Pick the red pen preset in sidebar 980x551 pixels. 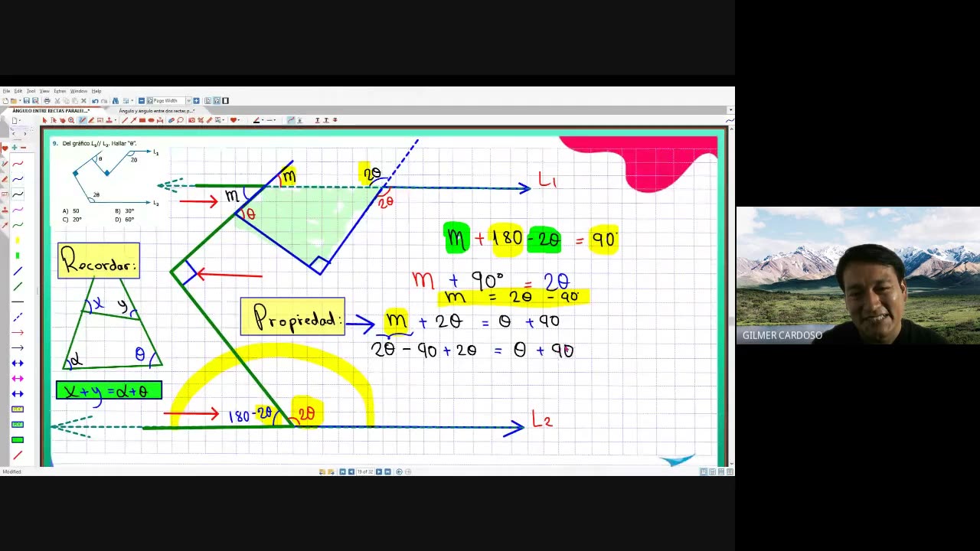pos(18,163)
